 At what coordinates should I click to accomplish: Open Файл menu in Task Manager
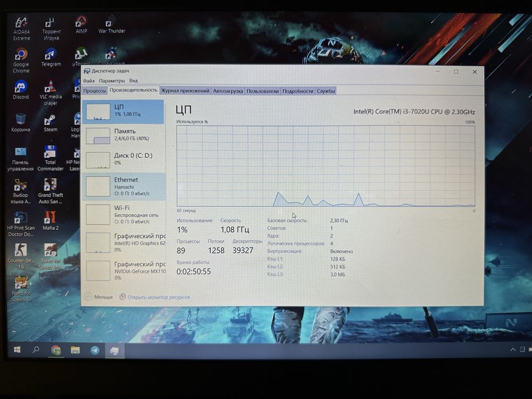[88, 81]
